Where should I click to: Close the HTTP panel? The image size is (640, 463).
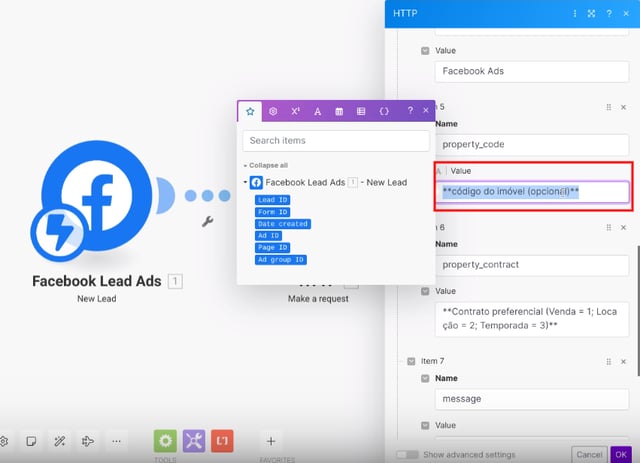tap(626, 13)
